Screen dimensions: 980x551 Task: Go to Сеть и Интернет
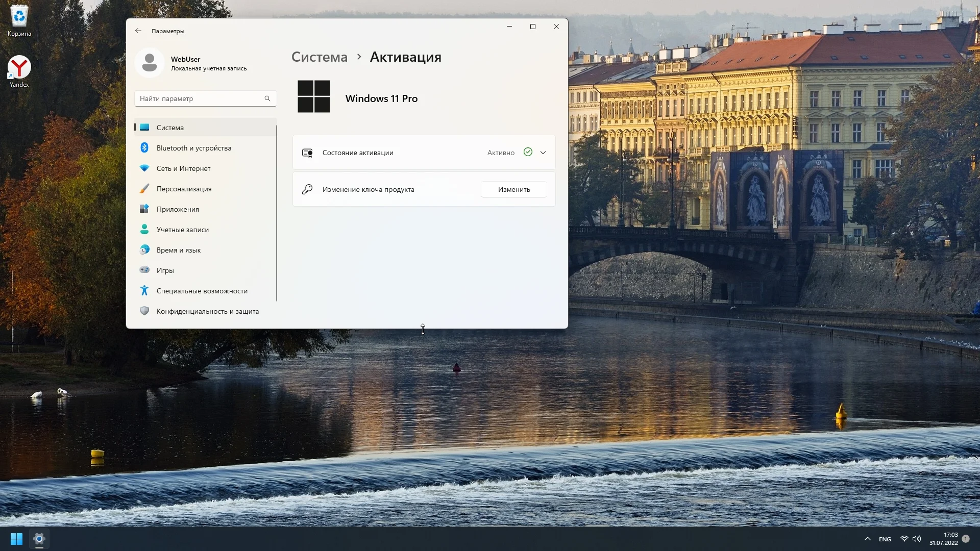183,168
